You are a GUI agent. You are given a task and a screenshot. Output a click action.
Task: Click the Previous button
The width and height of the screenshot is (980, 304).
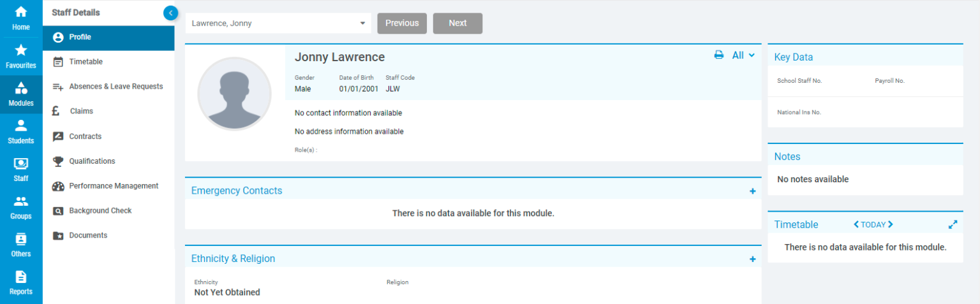click(x=402, y=23)
